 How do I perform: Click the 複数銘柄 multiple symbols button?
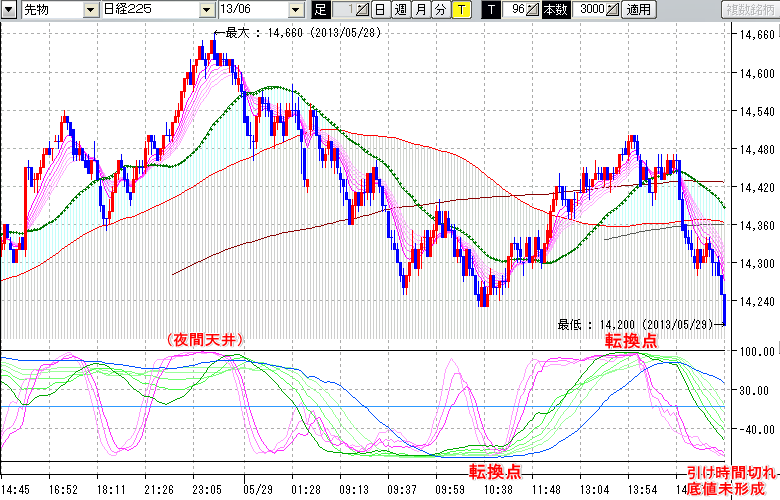[x=749, y=10]
